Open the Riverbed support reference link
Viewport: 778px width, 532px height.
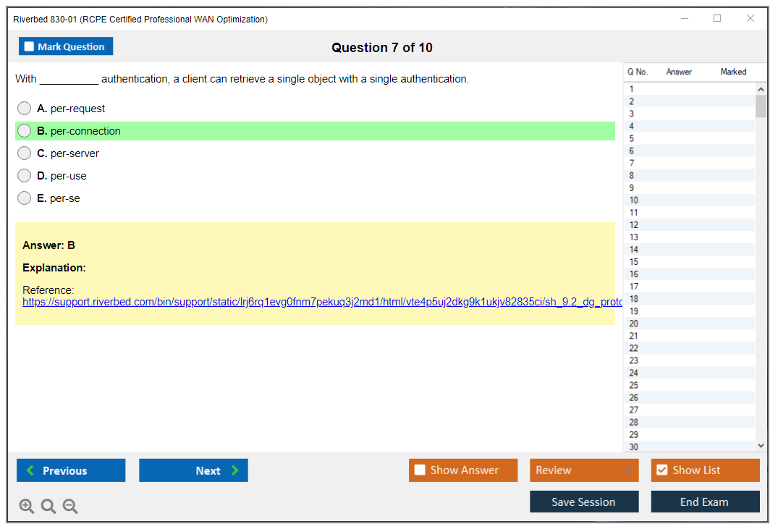pyautogui.click(x=318, y=302)
